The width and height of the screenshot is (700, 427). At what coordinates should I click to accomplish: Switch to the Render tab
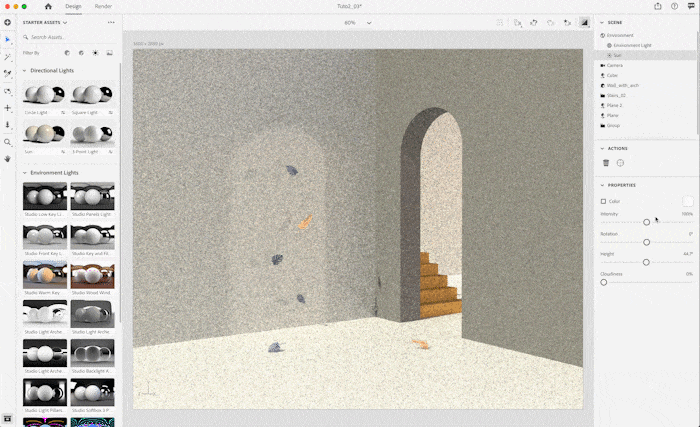point(103,6)
